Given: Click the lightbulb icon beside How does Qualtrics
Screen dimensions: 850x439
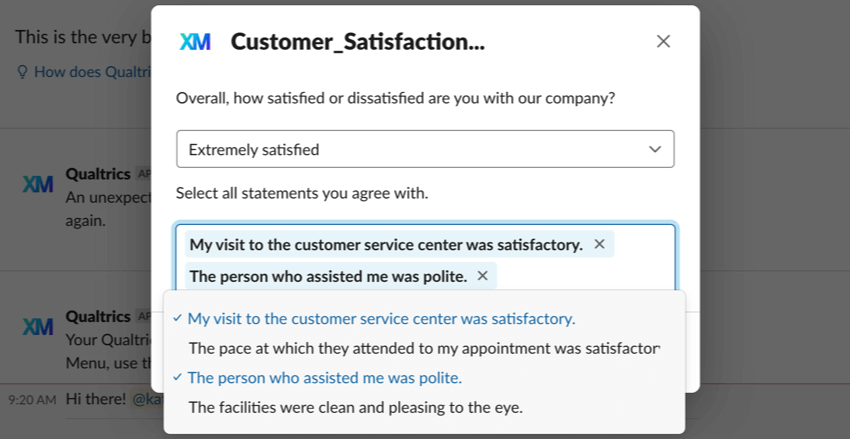Looking at the screenshot, I should [x=22, y=72].
